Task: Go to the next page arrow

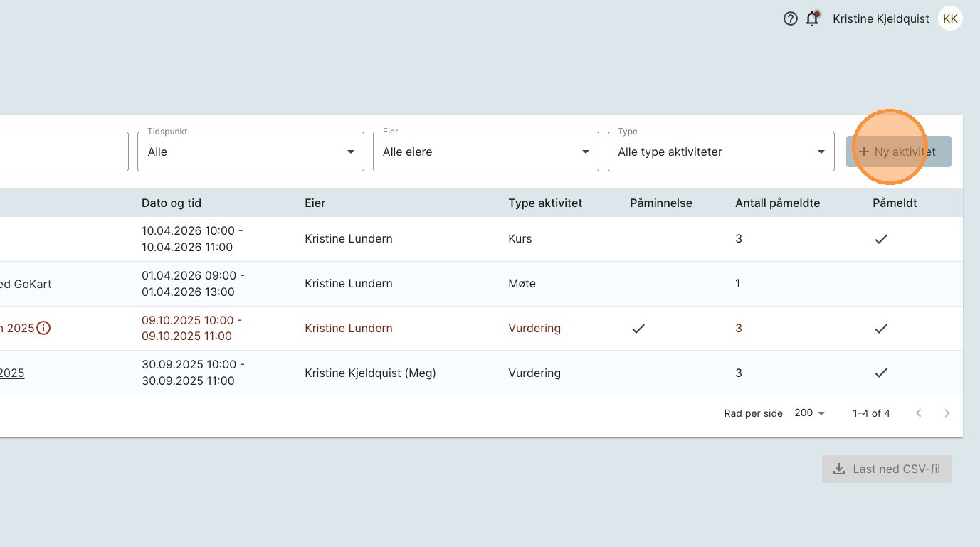Action: coord(947,413)
